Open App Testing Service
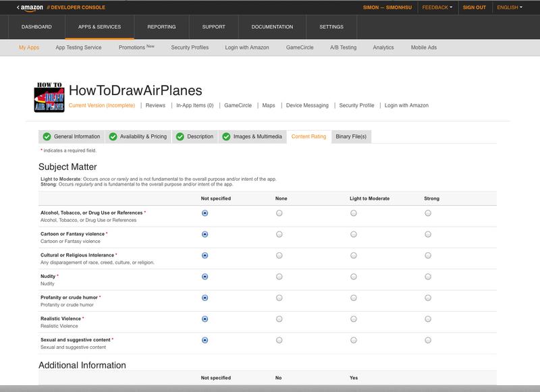Screen dimensions: 540x392 click(x=78, y=47)
